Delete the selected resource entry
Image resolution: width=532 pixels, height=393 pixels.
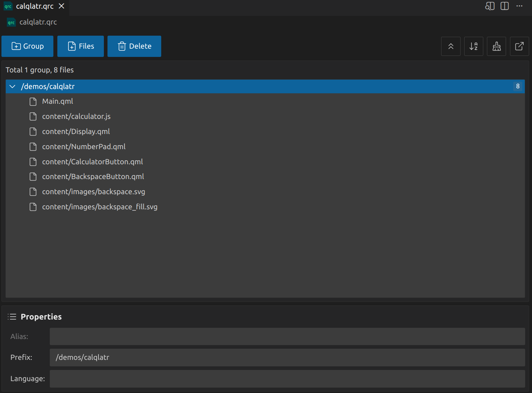pos(134,46)
